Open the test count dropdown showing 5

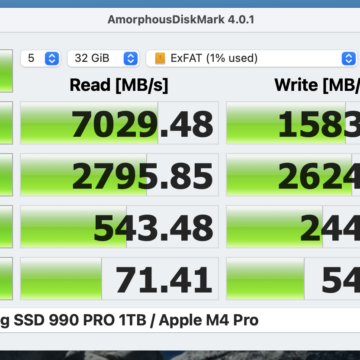(40, 58)
